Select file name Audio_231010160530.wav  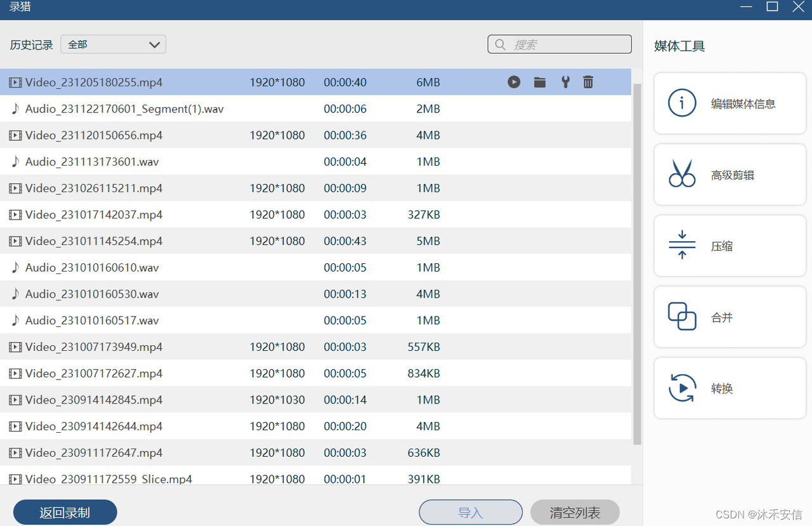(92, 294)
